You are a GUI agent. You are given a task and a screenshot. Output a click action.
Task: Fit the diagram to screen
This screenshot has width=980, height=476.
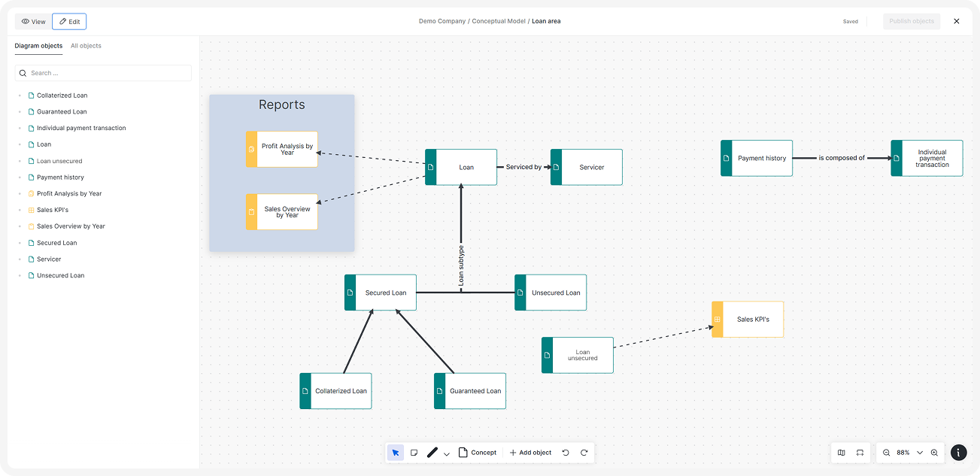pyautogui.click(x=860, y=452)
